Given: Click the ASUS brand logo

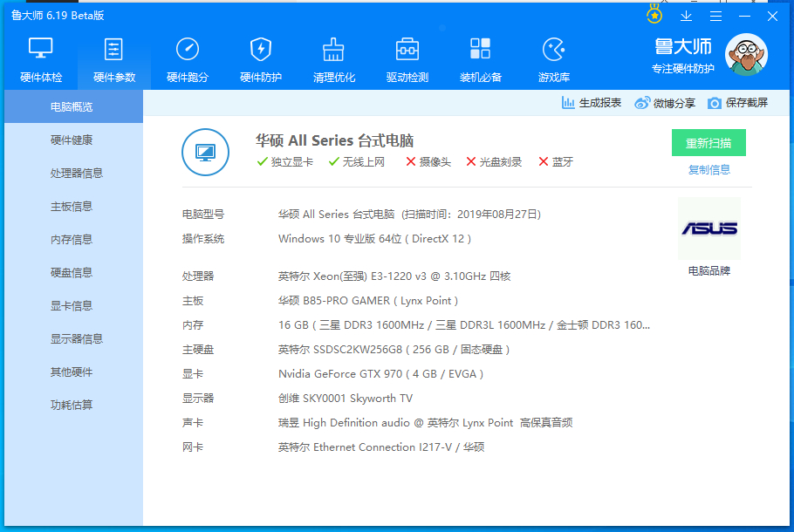Looking at the screenshot, I should 708,228.
